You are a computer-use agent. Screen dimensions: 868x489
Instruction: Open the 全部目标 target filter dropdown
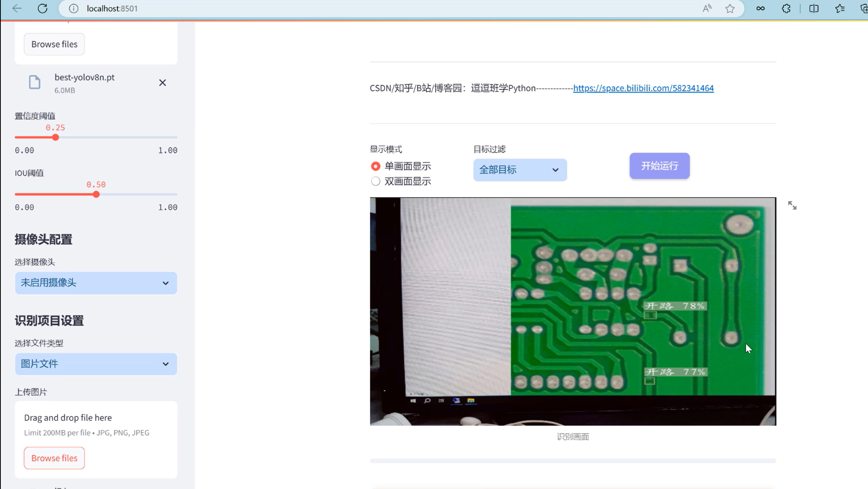pyautogui.click(x=520, y=170)
